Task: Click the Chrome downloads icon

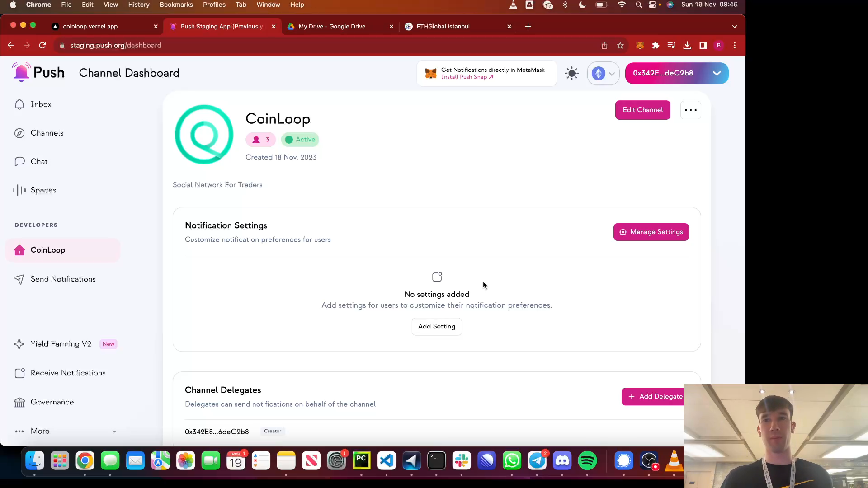Action: 687,45
